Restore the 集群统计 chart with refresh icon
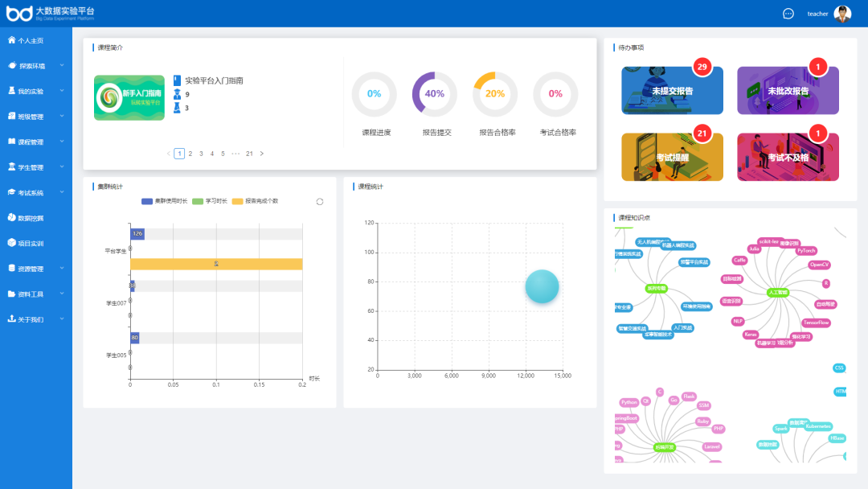Screen dimensions: 868x489 [319, 202]
